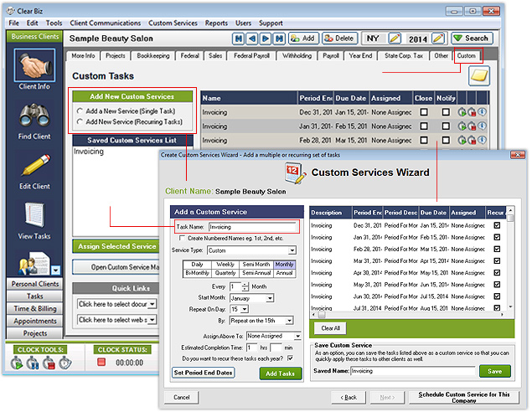Screen dimensions: 532x412
Task: Go to the next client record
Action: [266, 39]
